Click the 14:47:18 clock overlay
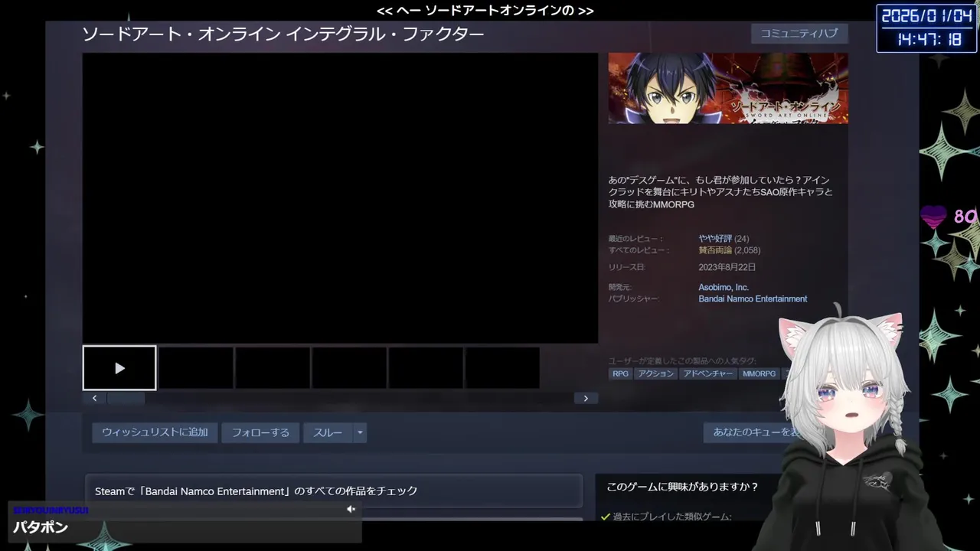The width and height of the screenshot is (980, 551). point(928,40)
